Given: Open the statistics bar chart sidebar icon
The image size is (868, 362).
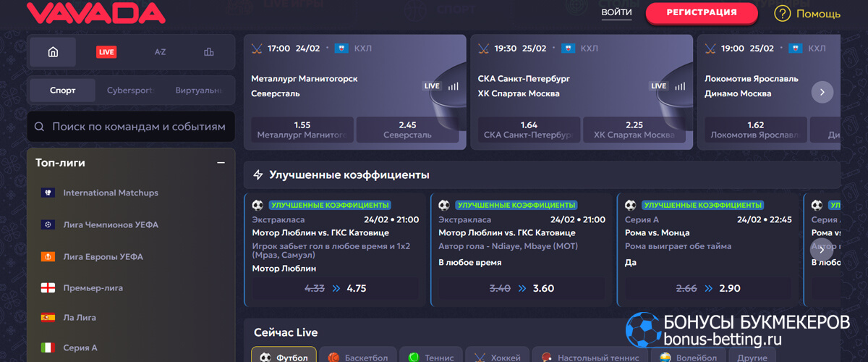Looking at the screenshot, I should click(x=209, y=52).
